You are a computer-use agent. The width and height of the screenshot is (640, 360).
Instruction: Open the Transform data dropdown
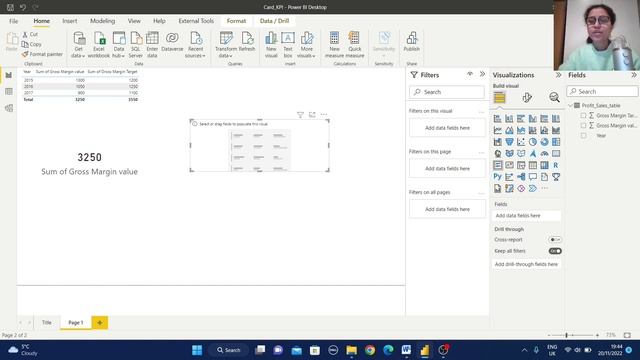(x=226, y=45)
